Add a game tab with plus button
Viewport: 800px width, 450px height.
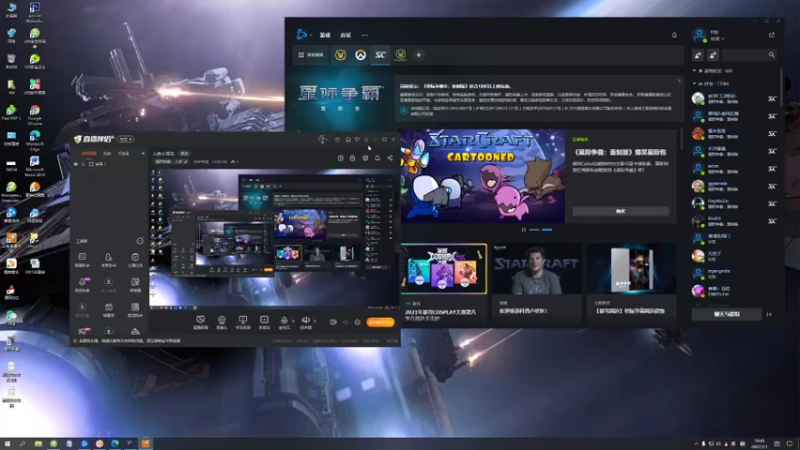(x=418, y=55)
